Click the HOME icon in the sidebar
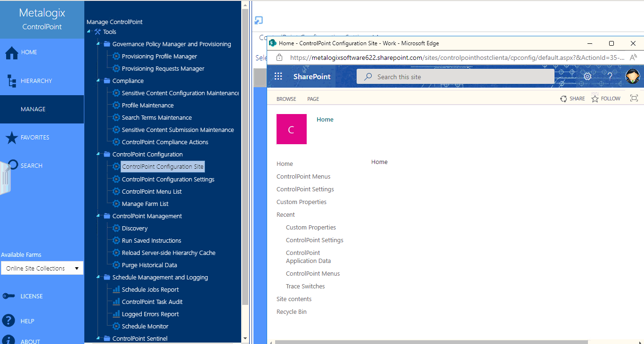The width and height of the screenshot is (644, 344). tap(12, 52)
